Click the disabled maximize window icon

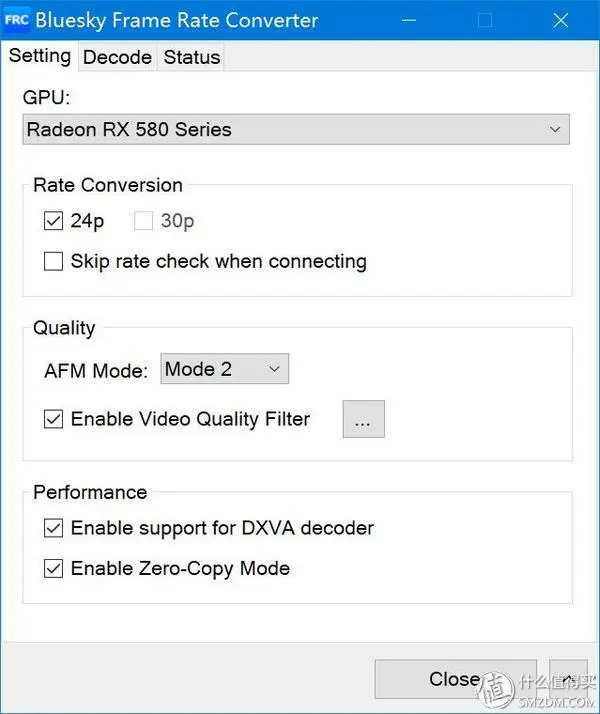click(485, 20)
